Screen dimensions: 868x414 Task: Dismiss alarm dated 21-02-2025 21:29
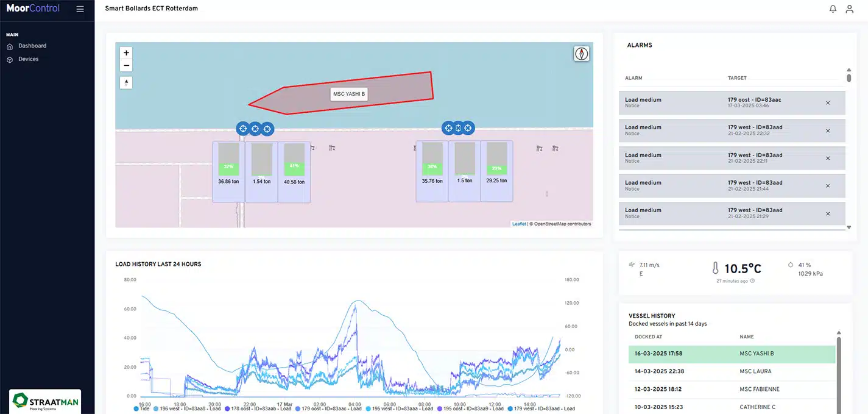828,213
